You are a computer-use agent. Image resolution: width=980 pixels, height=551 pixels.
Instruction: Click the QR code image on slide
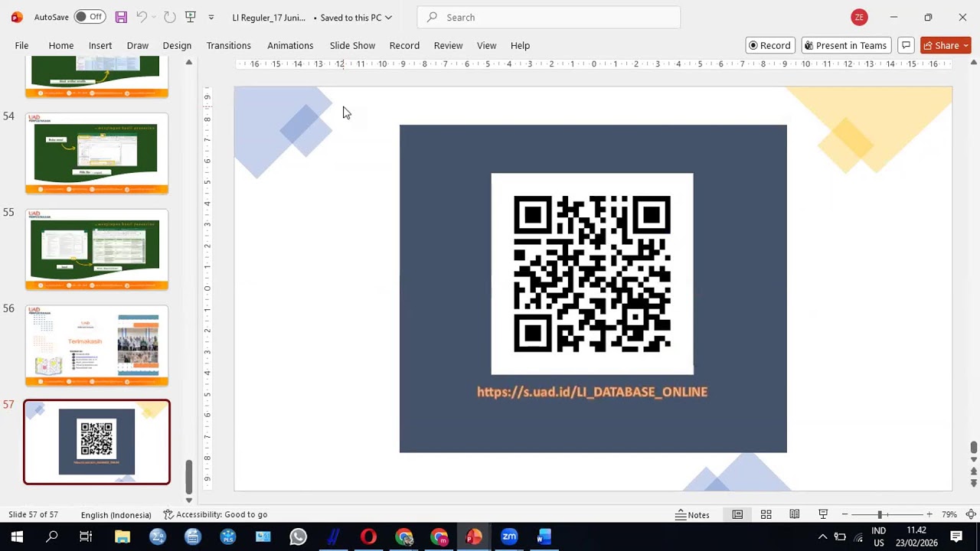coord(592,274)
